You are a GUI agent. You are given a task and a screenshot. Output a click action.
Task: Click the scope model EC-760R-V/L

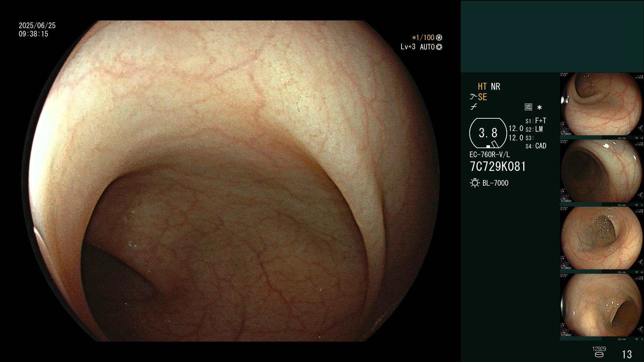[489, 155]
